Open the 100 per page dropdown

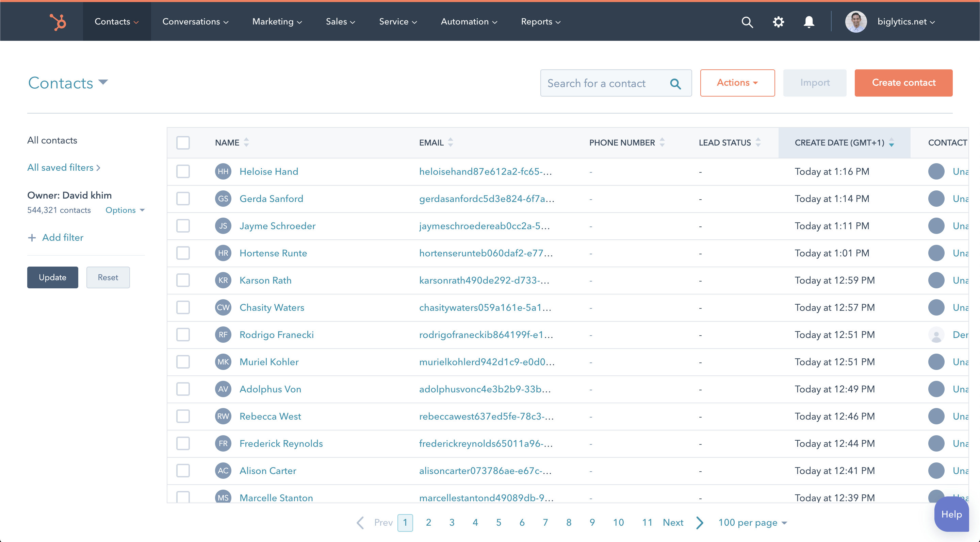click(752, 523)
